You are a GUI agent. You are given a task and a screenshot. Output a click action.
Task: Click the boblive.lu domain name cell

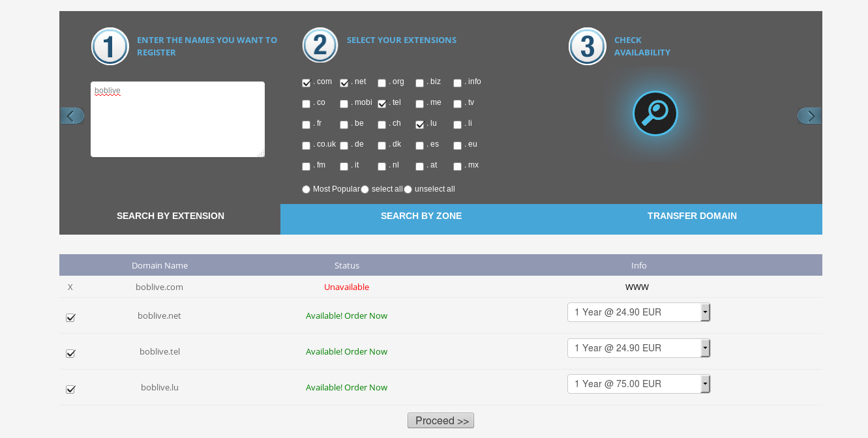pyautogui.click(x=160, y=387)
